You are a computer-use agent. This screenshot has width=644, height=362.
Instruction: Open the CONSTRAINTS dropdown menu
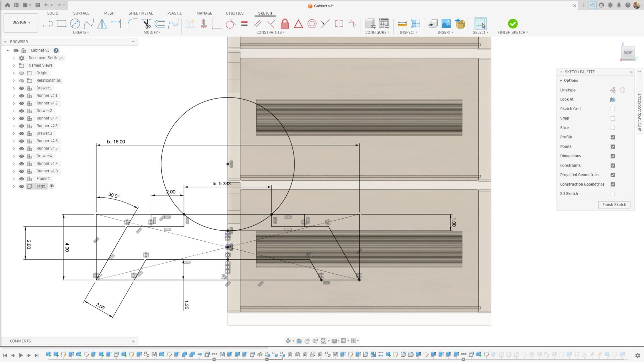[x=270, y=33]
